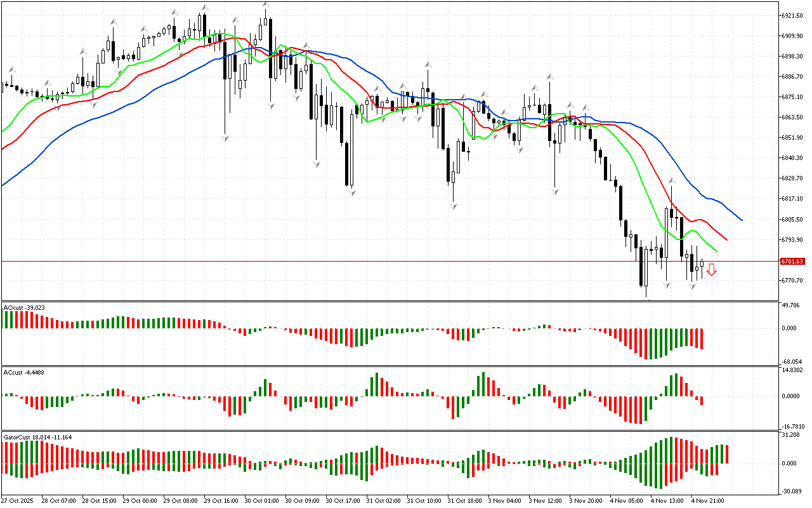
Task: Select the right end of the blue Alligator line
Action: (x=742, y=220)
